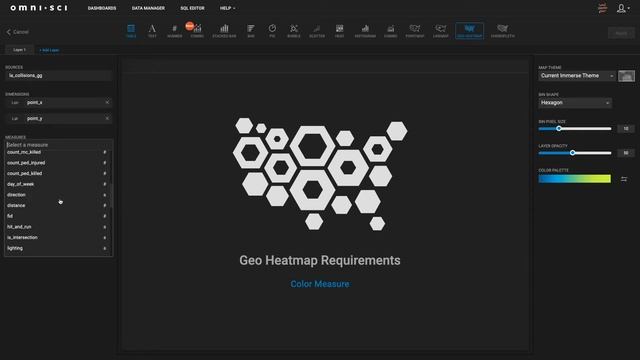This screenshot has height=360, width=640.
Task: Select the Choropleth chart type
Action: coord(502,31)
